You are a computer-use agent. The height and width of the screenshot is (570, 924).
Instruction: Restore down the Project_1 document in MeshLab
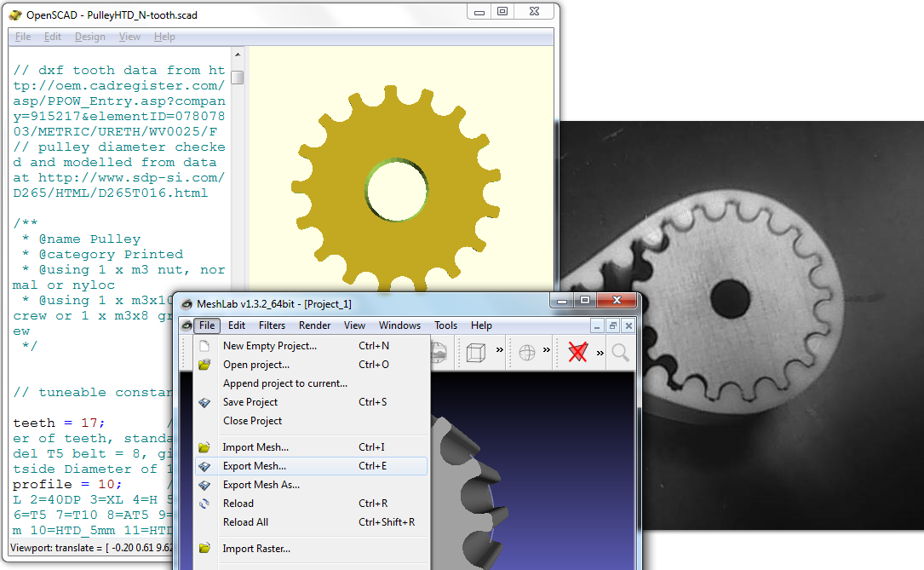(x=613, y=326)
